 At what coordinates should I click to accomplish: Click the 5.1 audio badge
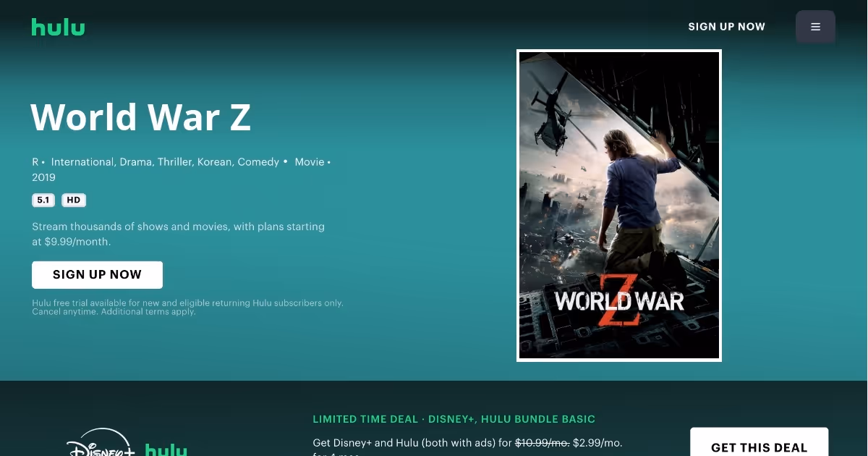pyautogui.click(x=43, y=200)
